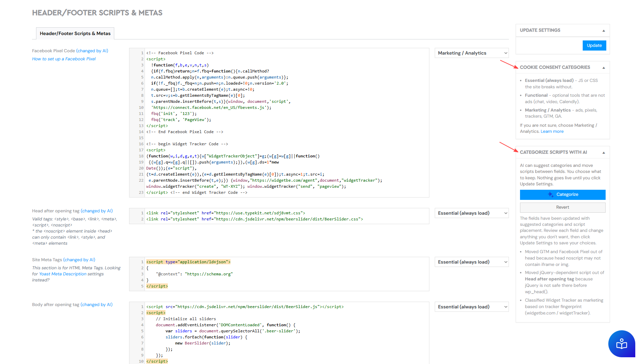Click the 'Moved GTM and Facebook Pixel' note

[565, 258]
